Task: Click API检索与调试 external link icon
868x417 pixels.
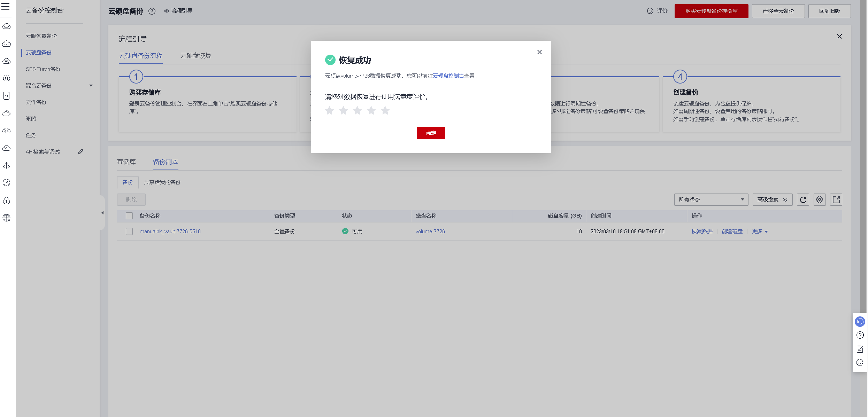Action: click(x=81, y=152)
